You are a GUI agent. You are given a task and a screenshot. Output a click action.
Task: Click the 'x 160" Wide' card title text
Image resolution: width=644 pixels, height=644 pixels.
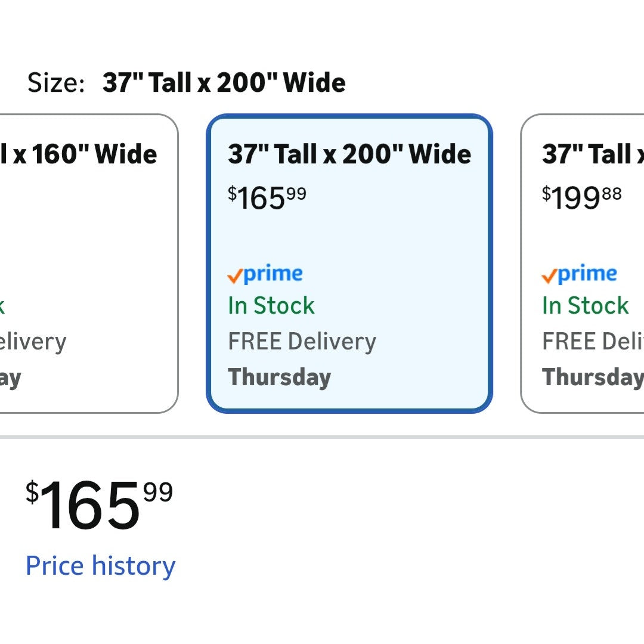click(83, 154)
